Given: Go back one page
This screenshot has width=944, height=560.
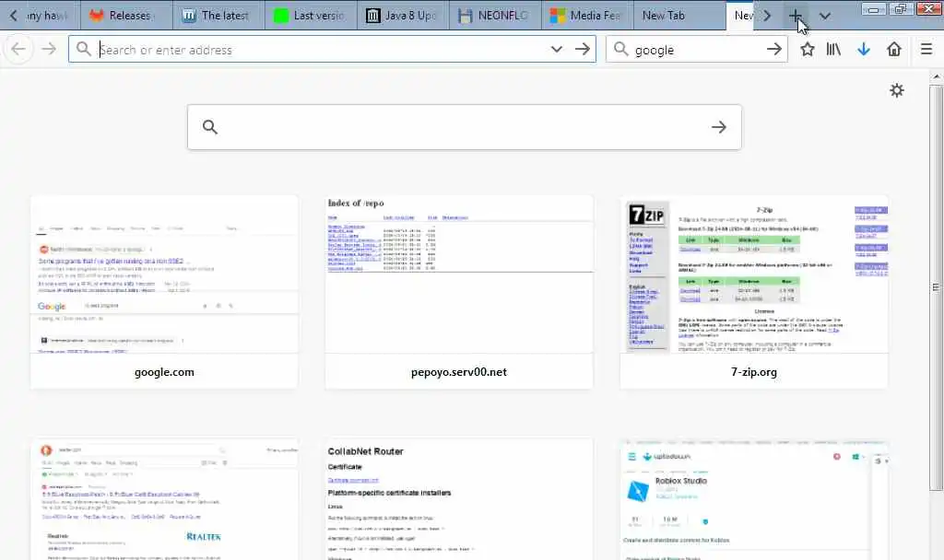Looking at the screenshot, I should [18, 49].
